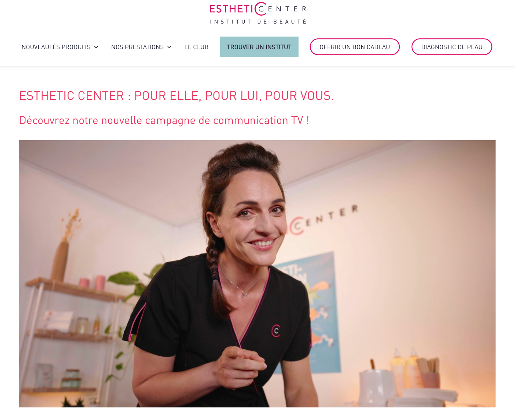Screen dimensions: 515x420
Task: Click the Esthetic Center main heading
Action: point(176,96)
